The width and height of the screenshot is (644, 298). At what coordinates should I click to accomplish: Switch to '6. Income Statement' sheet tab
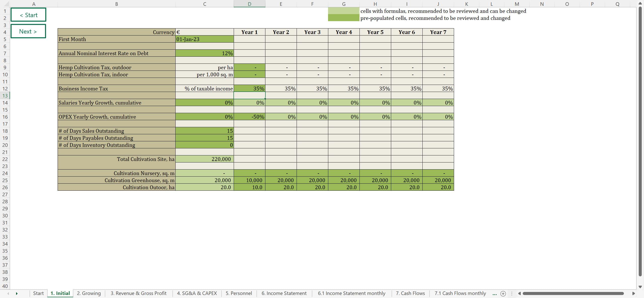pos(284,293)
